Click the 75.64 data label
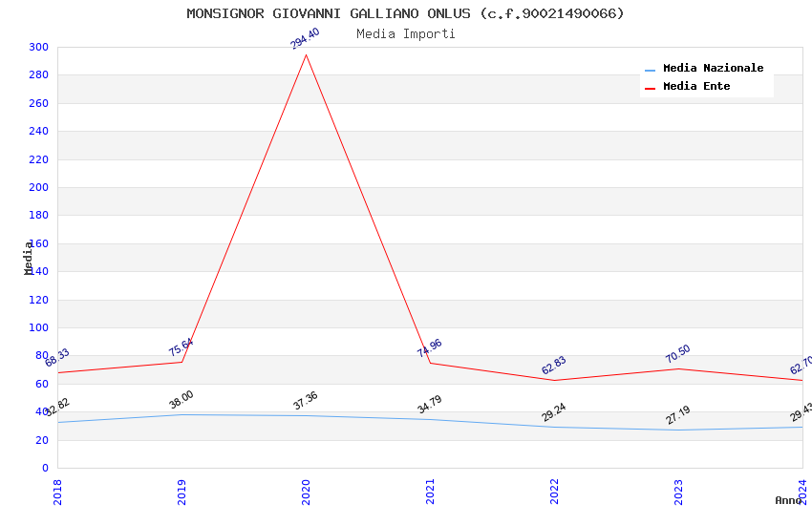Image resolution: width=812 pixels, height=525 pixels. point(181,346)
